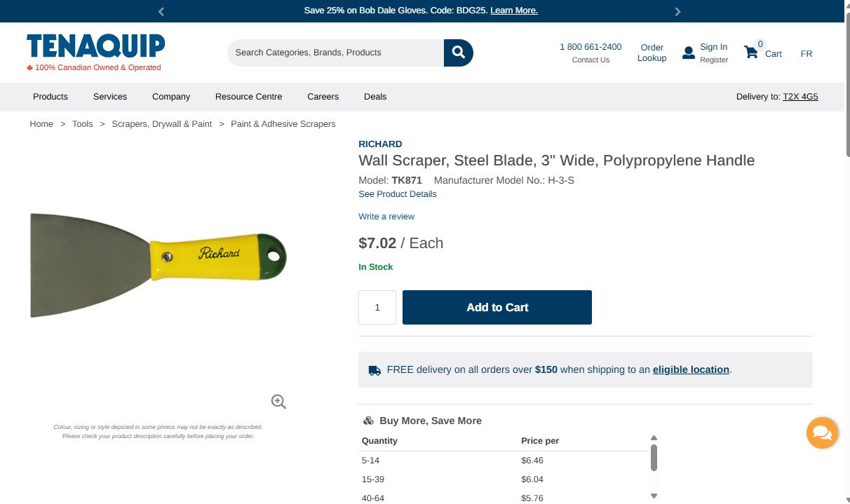
Task: Click the Write a review link
Action: point(386,217)
